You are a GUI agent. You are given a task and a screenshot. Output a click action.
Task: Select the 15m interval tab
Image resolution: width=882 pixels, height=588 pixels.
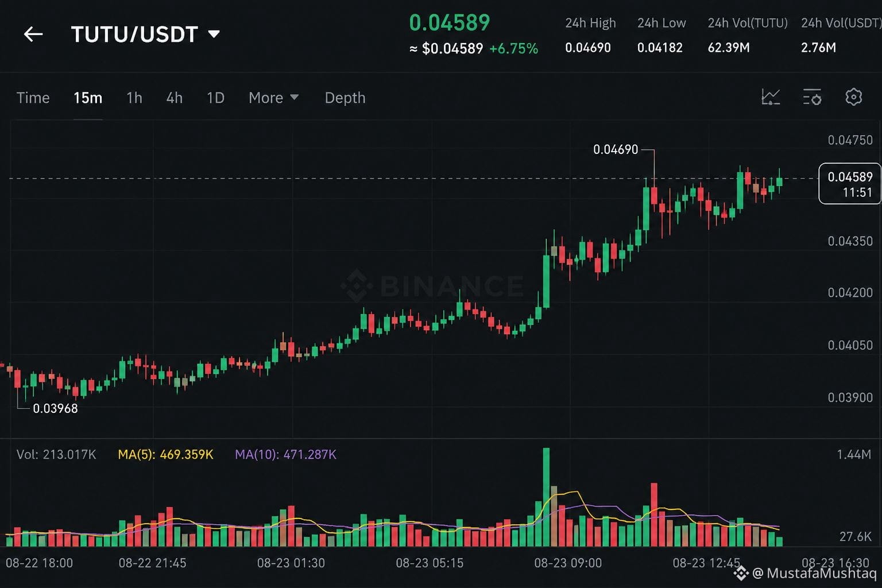click(x=88, y=98)
